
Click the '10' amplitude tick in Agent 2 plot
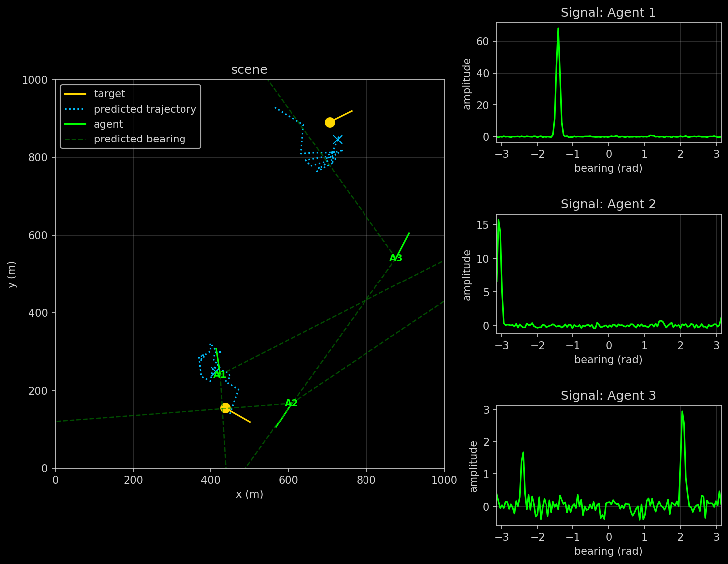coord(482,259)
